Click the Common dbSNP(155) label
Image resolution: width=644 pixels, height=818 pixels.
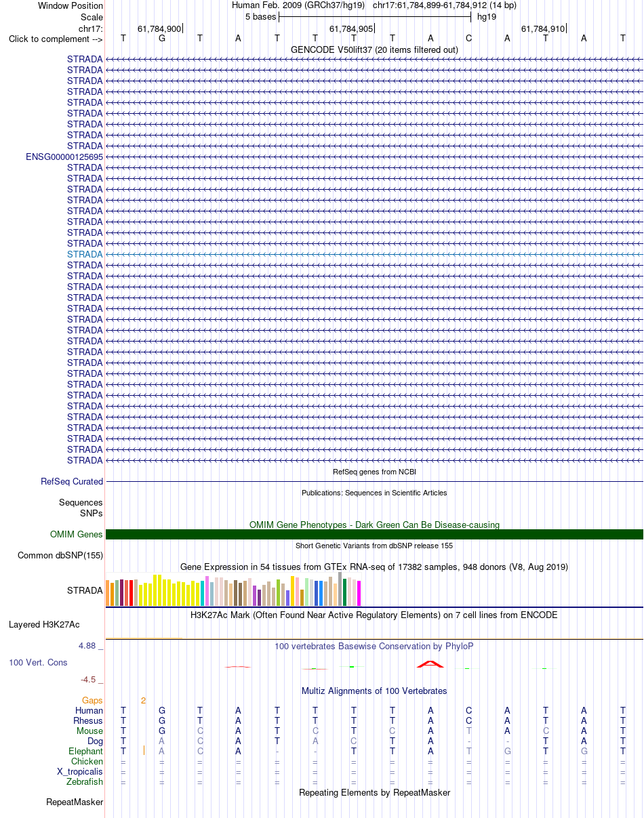pos(60,556)
